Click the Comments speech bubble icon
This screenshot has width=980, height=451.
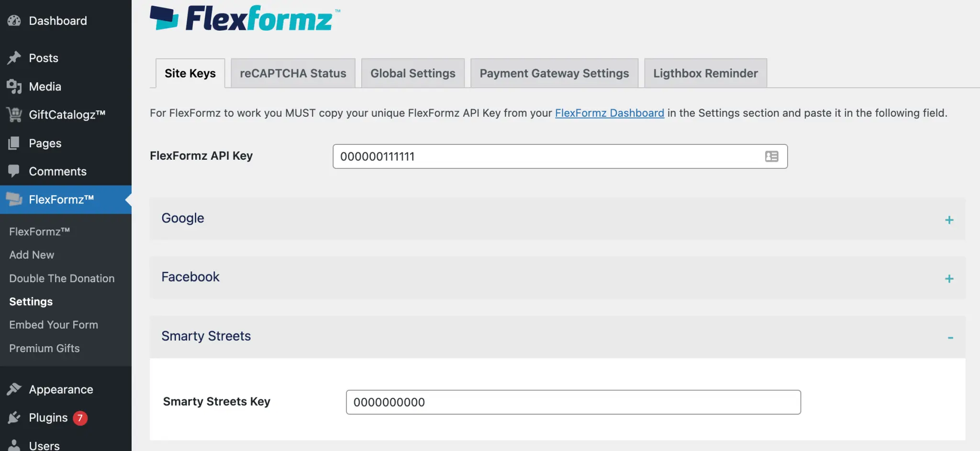[14, 171]
